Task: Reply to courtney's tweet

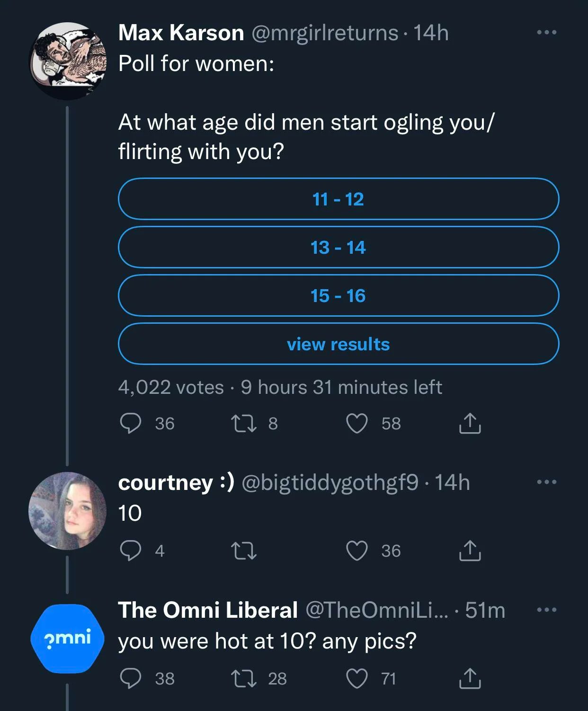Action: 130,551
